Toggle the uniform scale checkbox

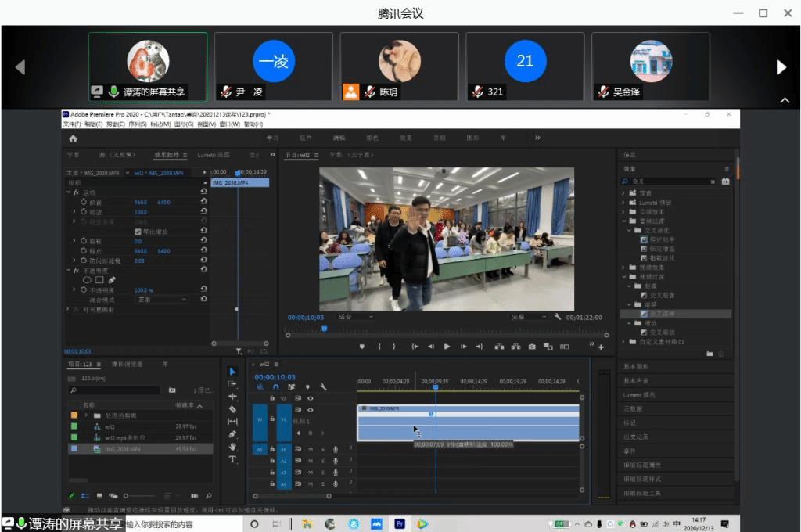(x=138, y=232)
